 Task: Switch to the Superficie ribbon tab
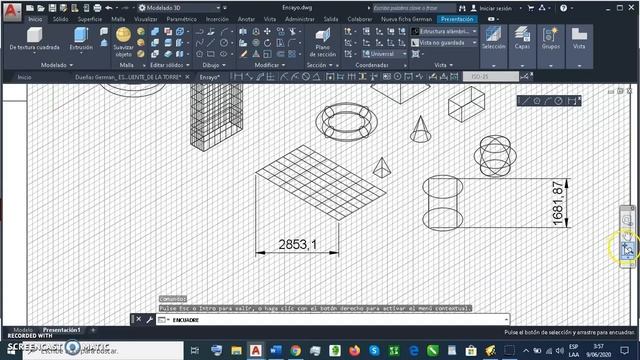[x=89, y=19]
